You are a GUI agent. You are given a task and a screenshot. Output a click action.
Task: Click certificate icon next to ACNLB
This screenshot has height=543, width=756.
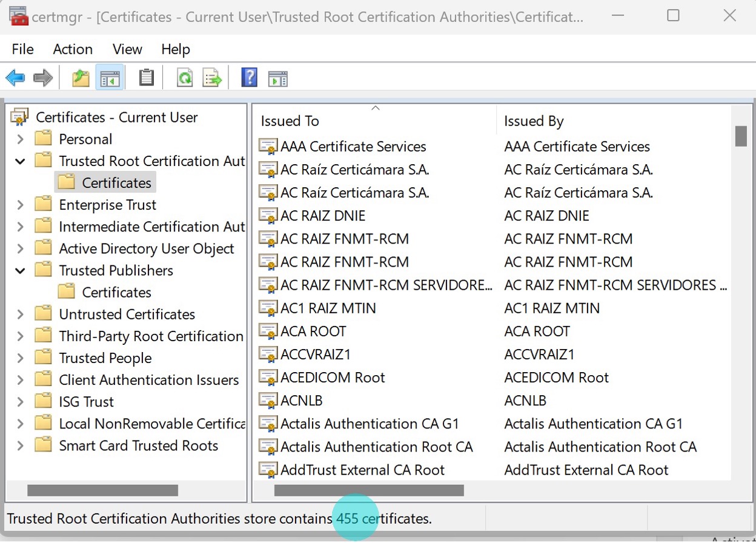(x=268, y=400)
